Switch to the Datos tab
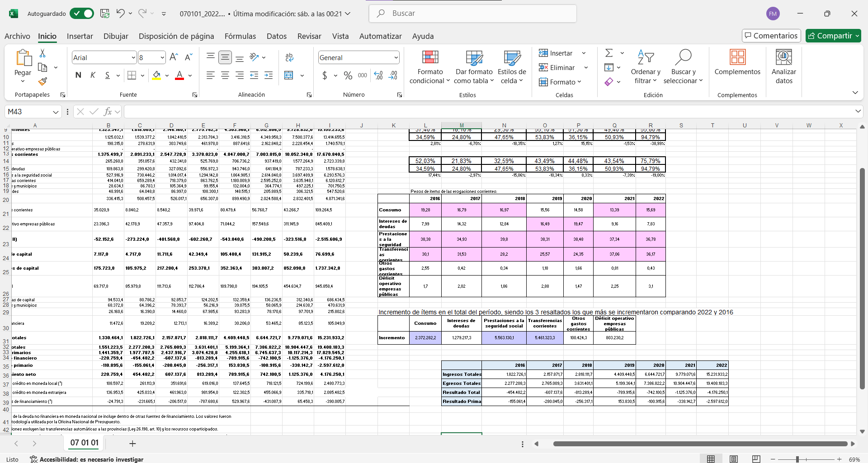This screenshot has height=463, width=868. coord(277,36)
